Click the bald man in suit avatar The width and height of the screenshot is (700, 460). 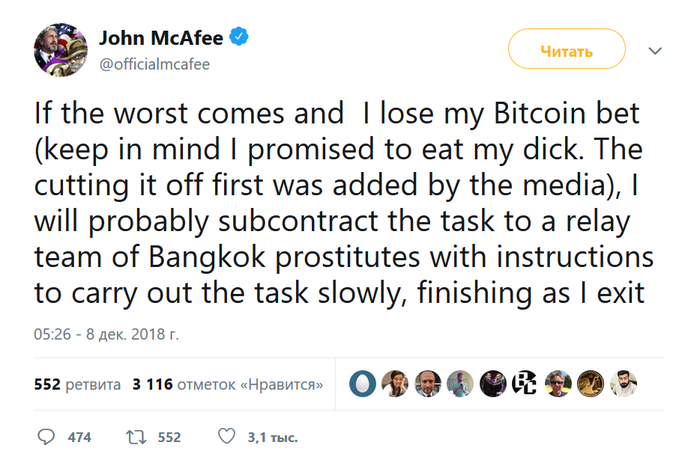tap(428, 384)
